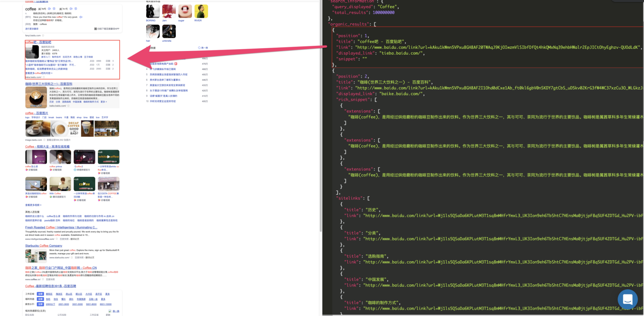Play the example sentence audio speaker icon
This screenshot has width=644, height=316.
click(x=81, y=17)
